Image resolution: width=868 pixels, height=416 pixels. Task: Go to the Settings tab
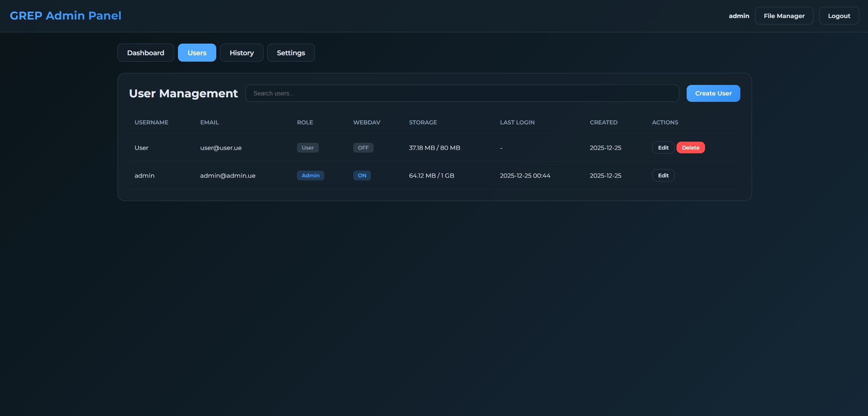pyautogui.click(x=291, y=53)
